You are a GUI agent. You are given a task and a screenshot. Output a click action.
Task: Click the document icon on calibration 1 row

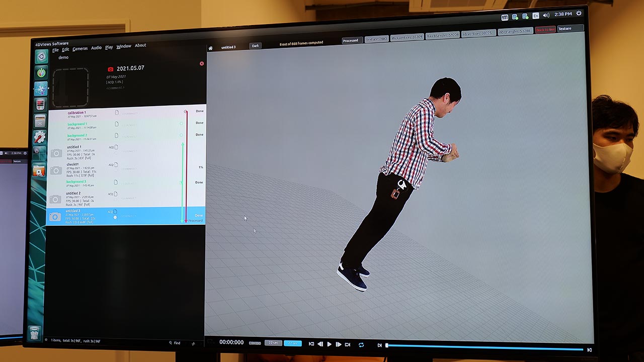pos(116,112)
